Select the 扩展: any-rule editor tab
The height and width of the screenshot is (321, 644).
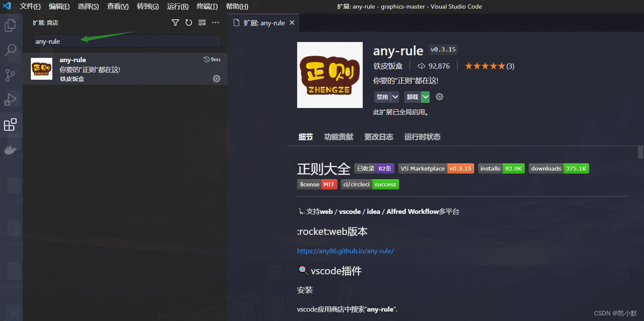tap(263, 23)
